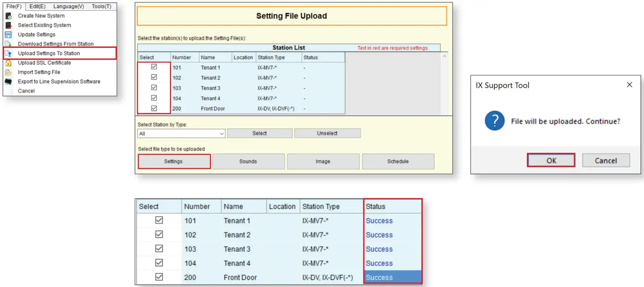Choose Upload Settings To Station entry
644x287 pixels.
(x=60, y=53)
